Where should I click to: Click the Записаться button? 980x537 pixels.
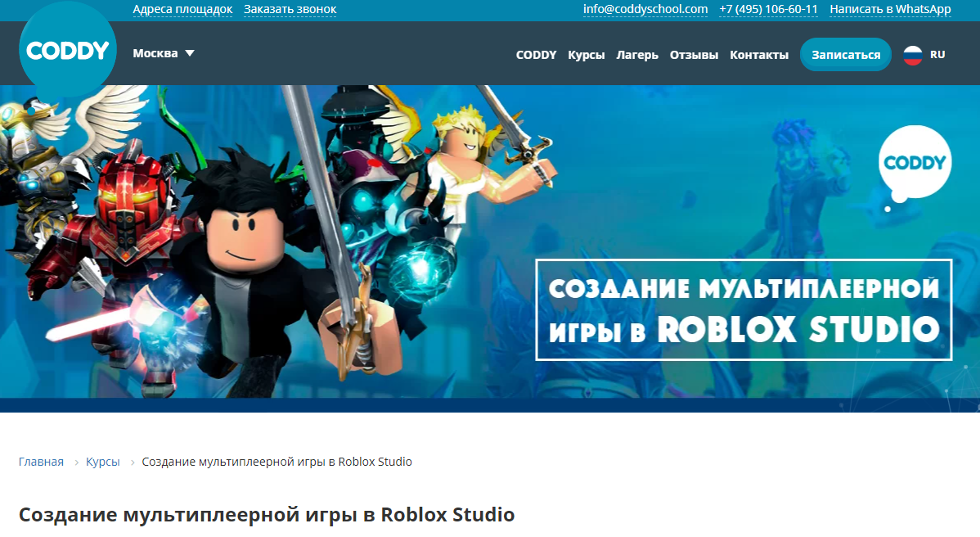click(x=846, y=54)
